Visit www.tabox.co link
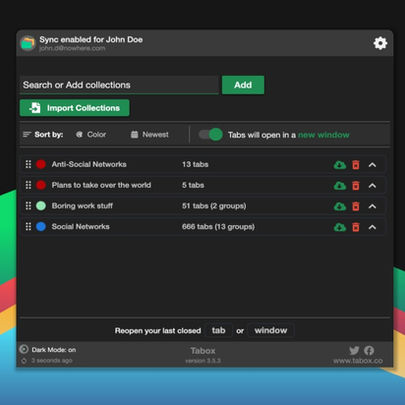Screen dimensions: 405x405 [358, 361]
